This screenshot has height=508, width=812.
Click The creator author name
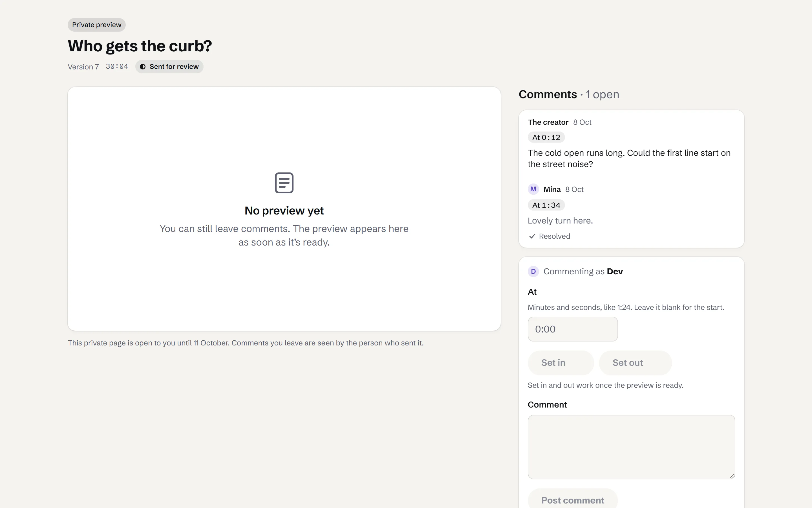548,122
